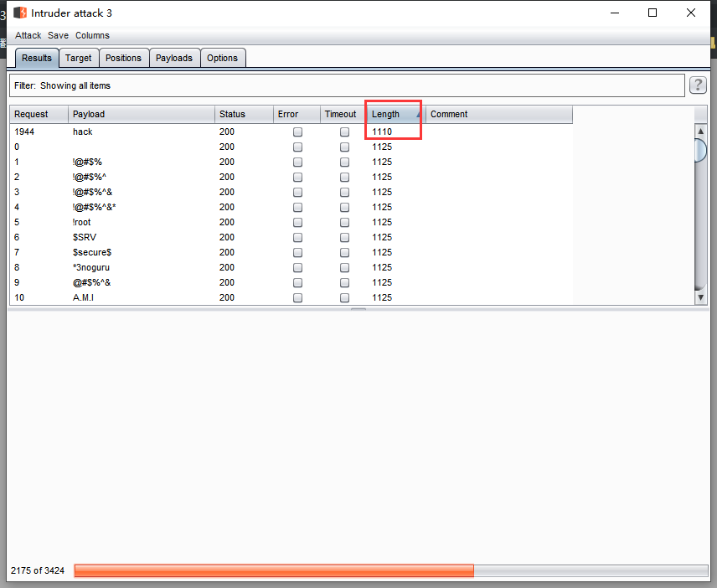717x588 pixels.
Task: Sort by the Error column header
Action: click(x=297, y=114)
